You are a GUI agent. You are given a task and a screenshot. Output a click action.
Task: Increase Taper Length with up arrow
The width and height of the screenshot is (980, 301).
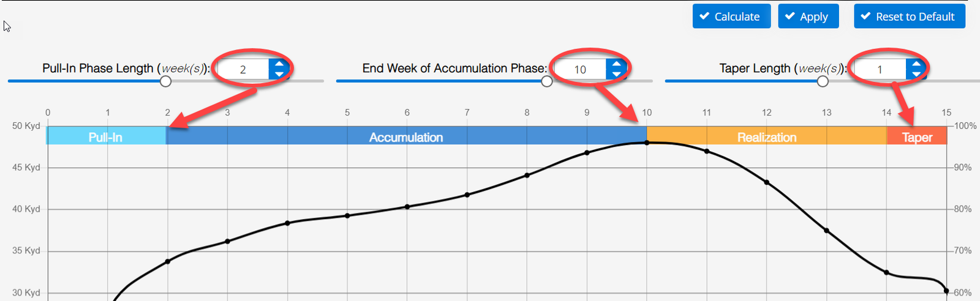point(916,64)
